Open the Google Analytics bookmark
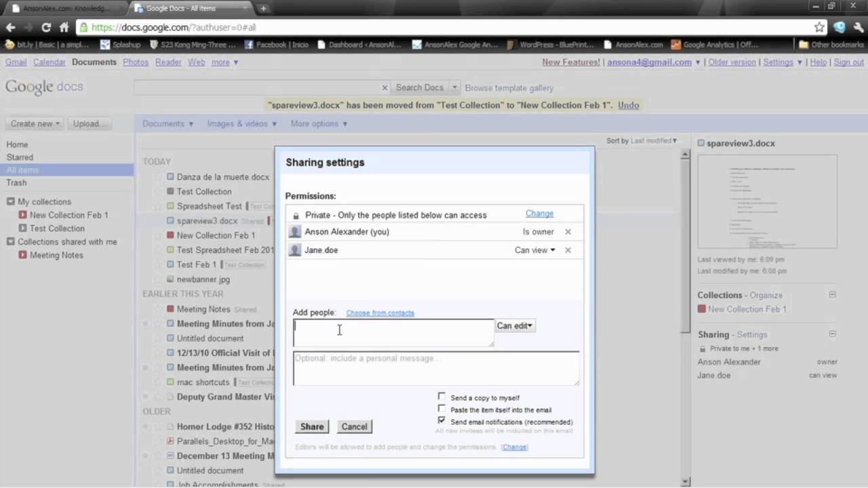Screen dimensions: 868x488 click(714, 45)
